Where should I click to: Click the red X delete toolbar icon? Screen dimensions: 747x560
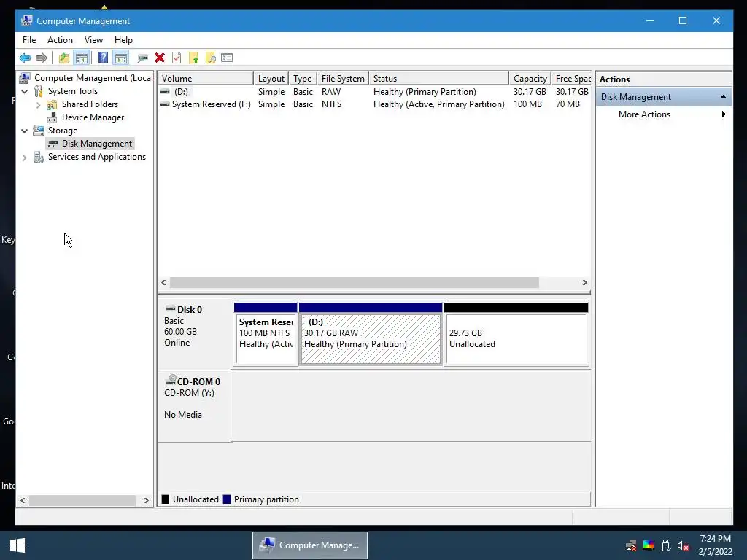coord(160,58)
